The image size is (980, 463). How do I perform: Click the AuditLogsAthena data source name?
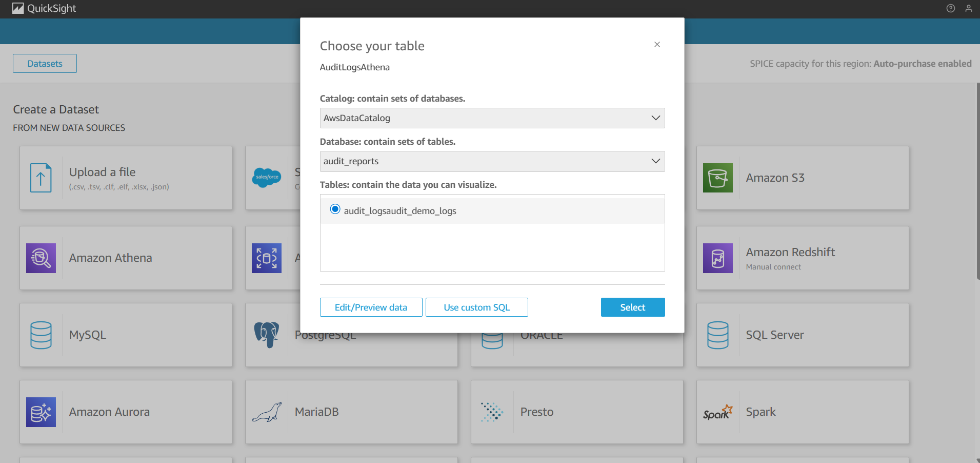click(x=355, y=67)
